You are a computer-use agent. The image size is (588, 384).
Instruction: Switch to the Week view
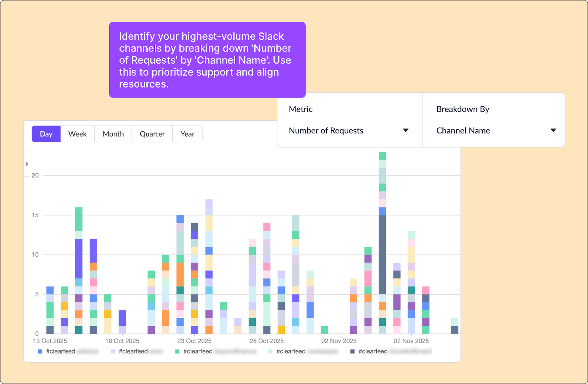(x=77, y=134)
